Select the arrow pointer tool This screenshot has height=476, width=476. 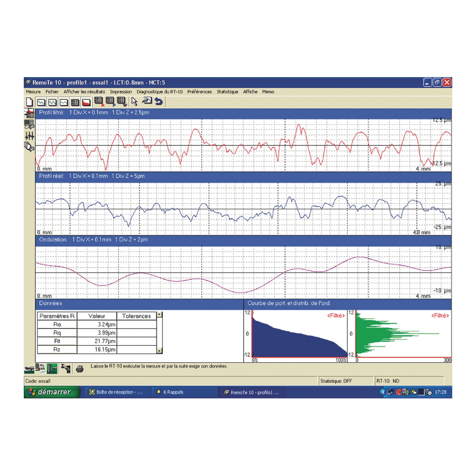pyautogui.click(x=134, y=102)
